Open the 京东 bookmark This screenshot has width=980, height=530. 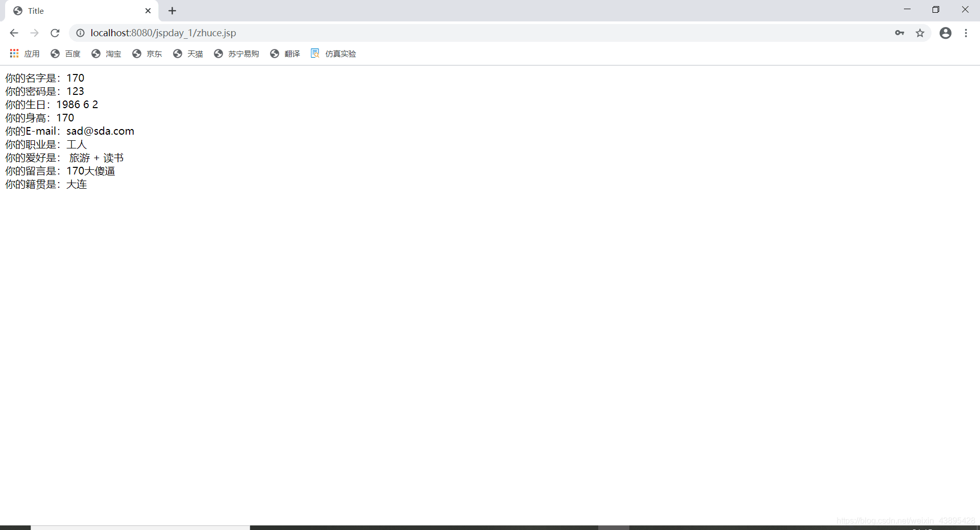pyautogui.click(x=147, y=54)
